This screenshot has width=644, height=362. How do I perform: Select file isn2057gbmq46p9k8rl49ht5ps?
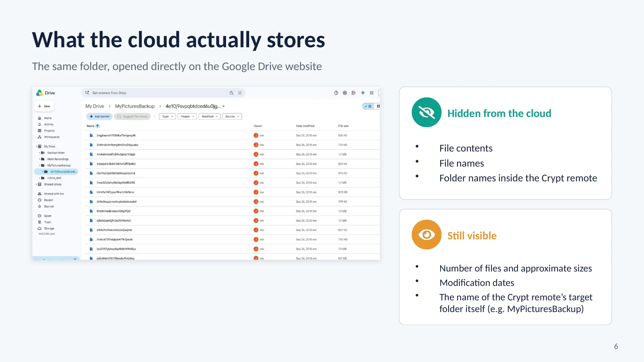[x=116, y=249]
